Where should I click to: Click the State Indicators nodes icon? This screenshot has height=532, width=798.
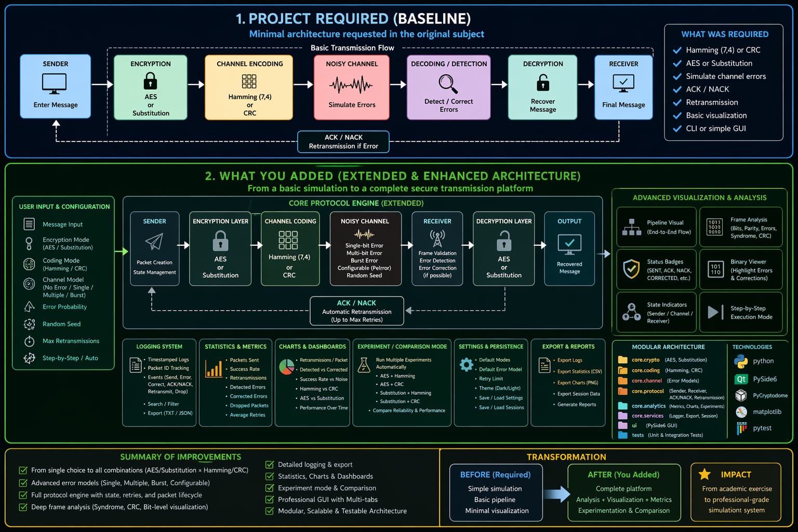(x=631, y=312)
